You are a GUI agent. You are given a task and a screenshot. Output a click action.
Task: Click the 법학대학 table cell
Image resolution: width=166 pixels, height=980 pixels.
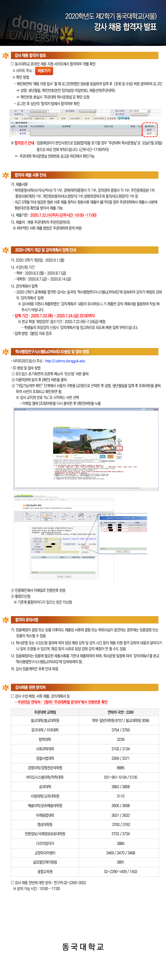pos(45,740)
